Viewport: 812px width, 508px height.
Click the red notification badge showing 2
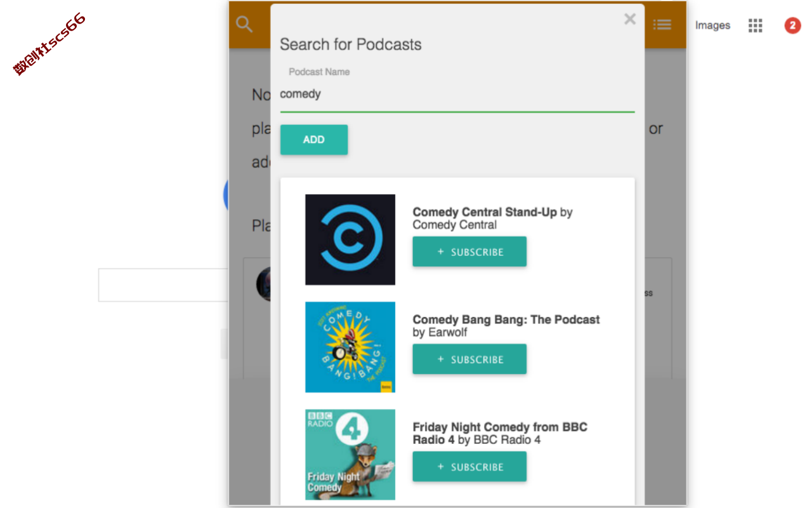pos(792,25)
